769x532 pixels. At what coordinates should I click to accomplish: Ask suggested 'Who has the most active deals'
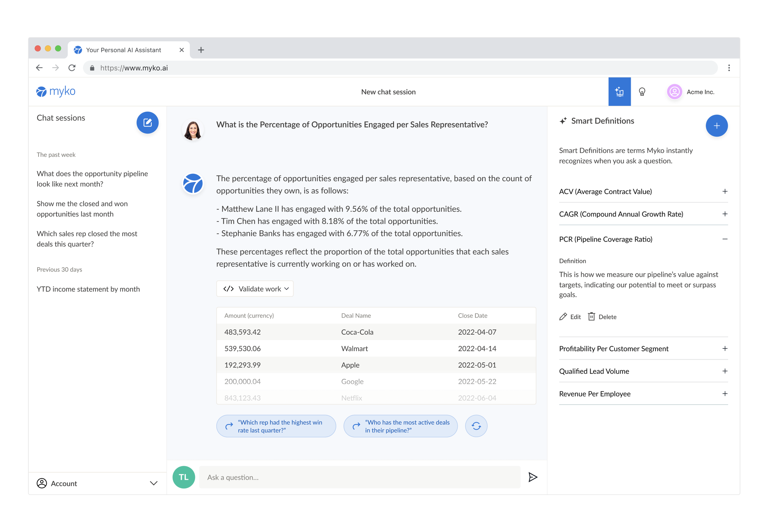(400, 426)
